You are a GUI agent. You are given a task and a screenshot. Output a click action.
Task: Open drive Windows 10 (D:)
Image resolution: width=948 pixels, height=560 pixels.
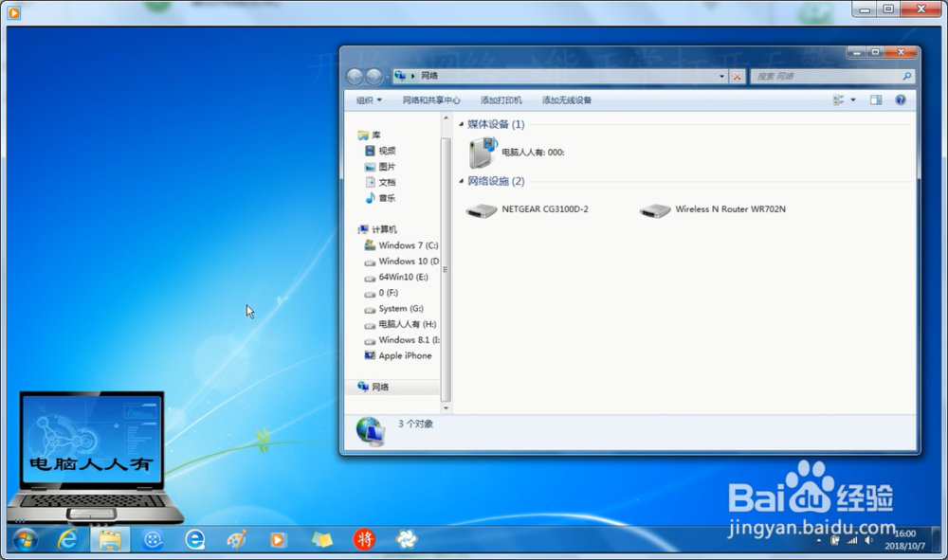401,261
